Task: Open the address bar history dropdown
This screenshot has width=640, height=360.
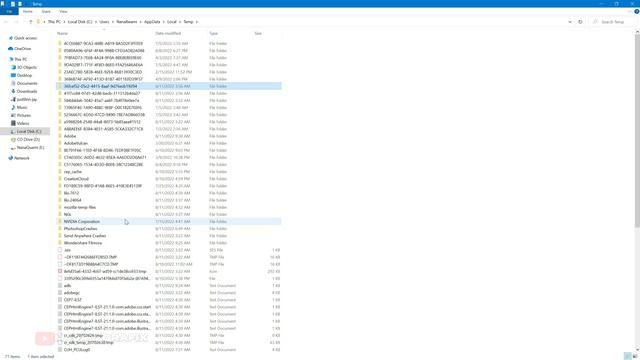Action: pyautogui.click(x=570, y=22)
